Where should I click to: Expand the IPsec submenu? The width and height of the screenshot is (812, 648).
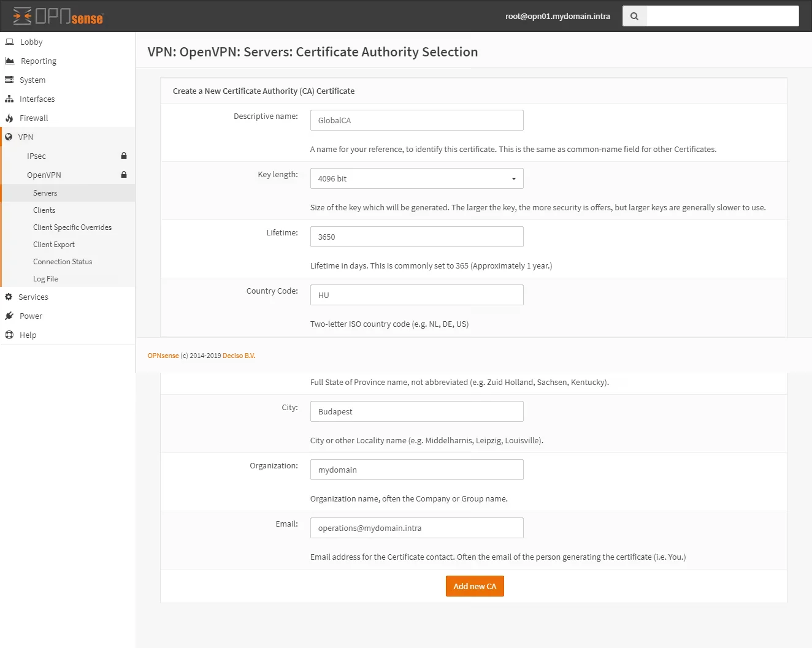tap(36, 156)
